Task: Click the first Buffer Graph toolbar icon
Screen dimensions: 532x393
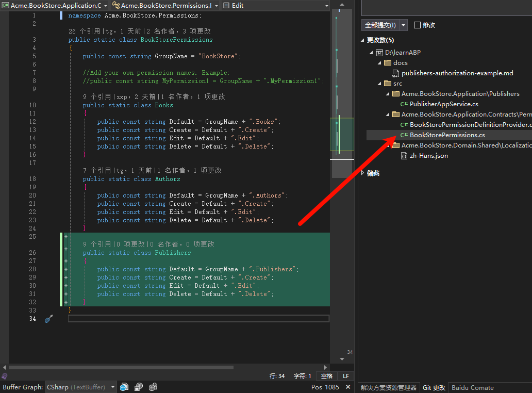Action: click(x=125, y=387)
